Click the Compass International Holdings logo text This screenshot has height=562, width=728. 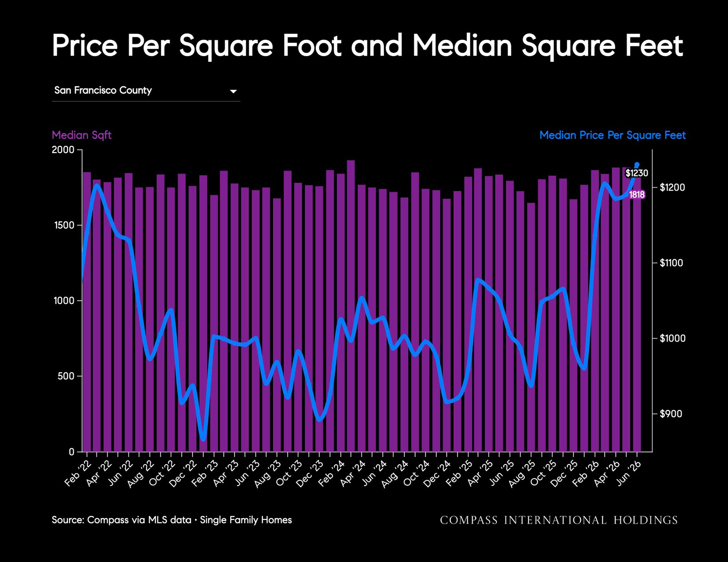[559, 520]
